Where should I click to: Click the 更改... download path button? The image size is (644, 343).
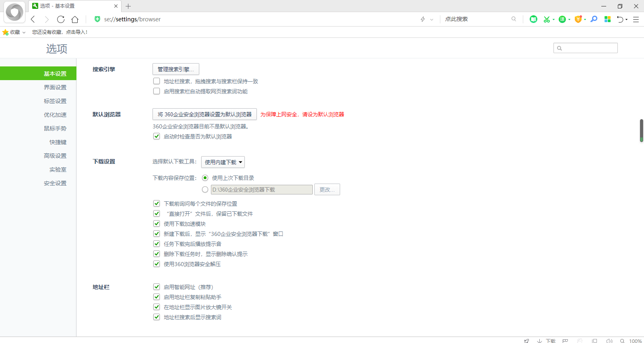(327, 189)
